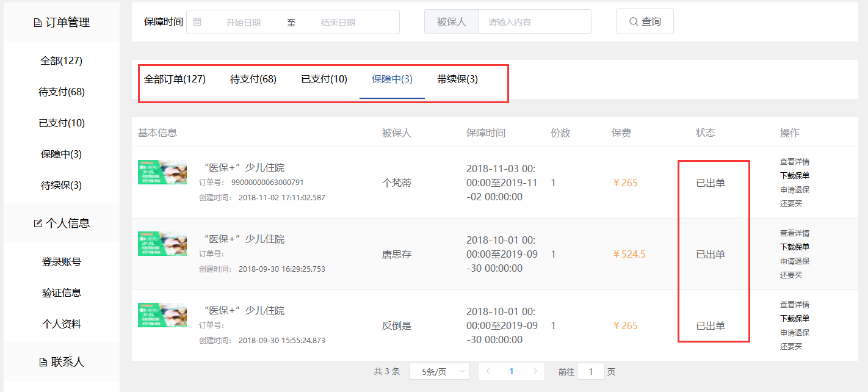Screen dimensions: 868x392
Task: Click the price ¥ 524.5
Action: coord(629,254)
